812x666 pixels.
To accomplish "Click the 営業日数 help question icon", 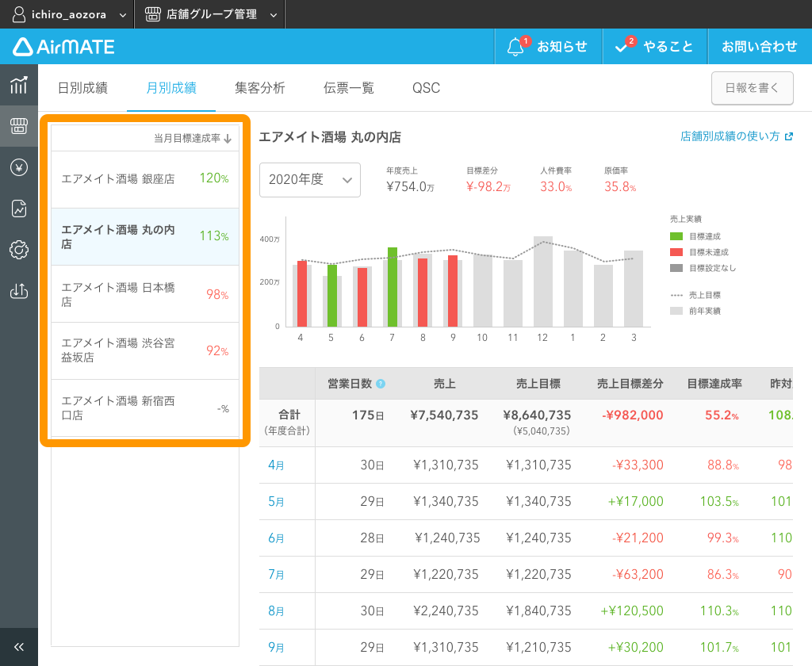I will pyautogui.click(x=381, y=384).
